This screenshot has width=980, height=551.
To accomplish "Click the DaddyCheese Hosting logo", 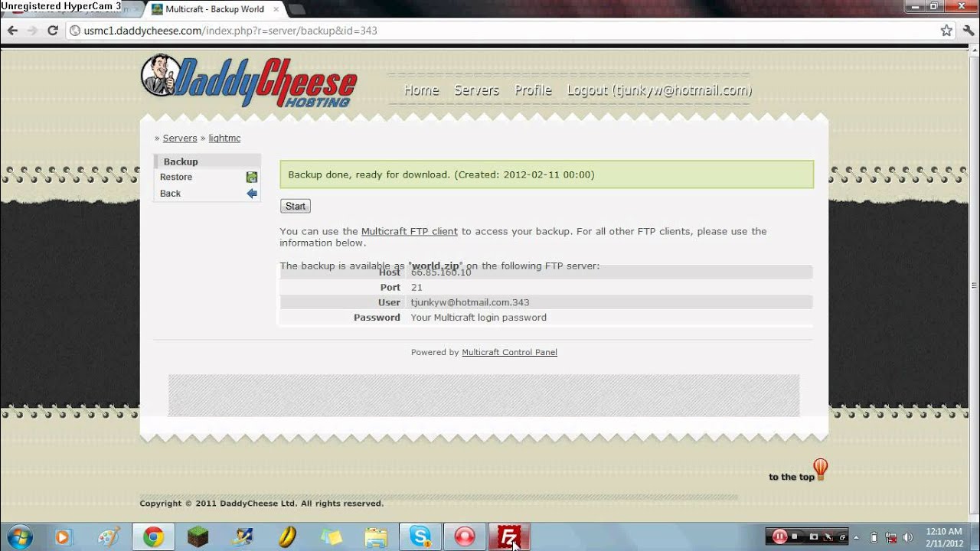I will coord(250,81).
